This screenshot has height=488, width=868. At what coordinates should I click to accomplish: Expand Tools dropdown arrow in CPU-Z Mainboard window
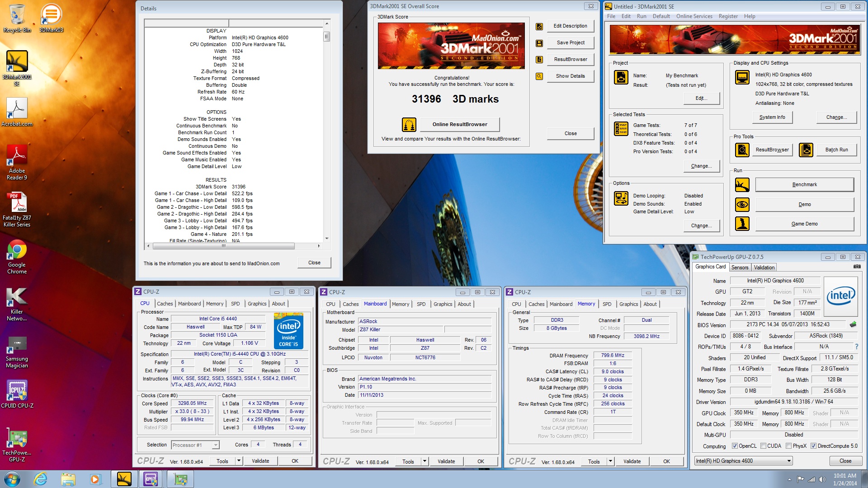pos(425,461)
